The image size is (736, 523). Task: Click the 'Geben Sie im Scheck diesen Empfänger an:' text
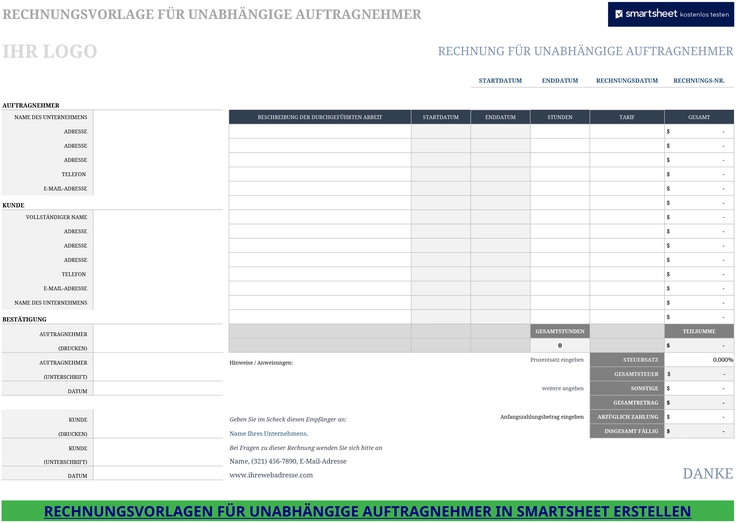pos(288,419)
